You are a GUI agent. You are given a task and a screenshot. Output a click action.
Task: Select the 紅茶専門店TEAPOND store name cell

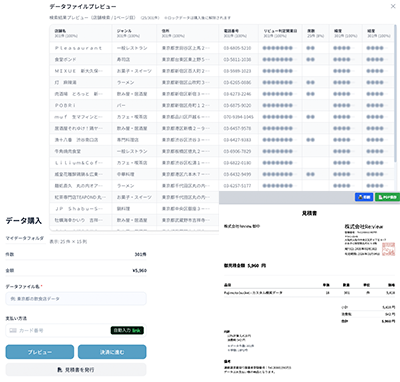(x=81, y=197)
